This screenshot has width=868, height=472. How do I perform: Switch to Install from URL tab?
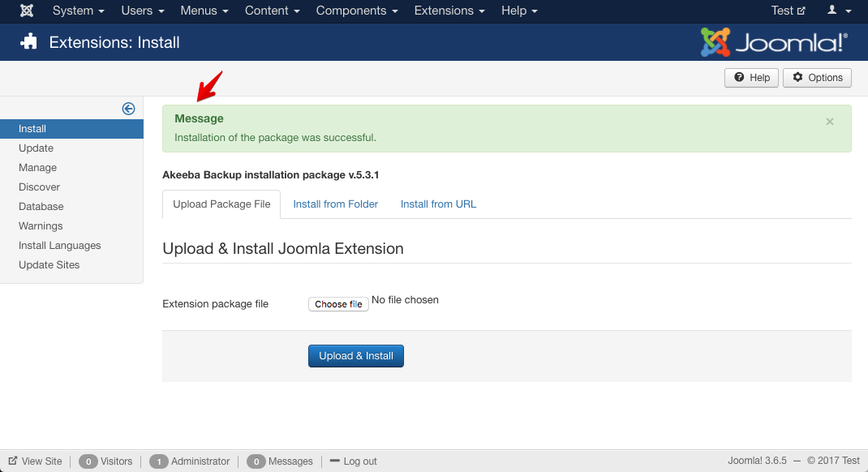pos(438,204)
